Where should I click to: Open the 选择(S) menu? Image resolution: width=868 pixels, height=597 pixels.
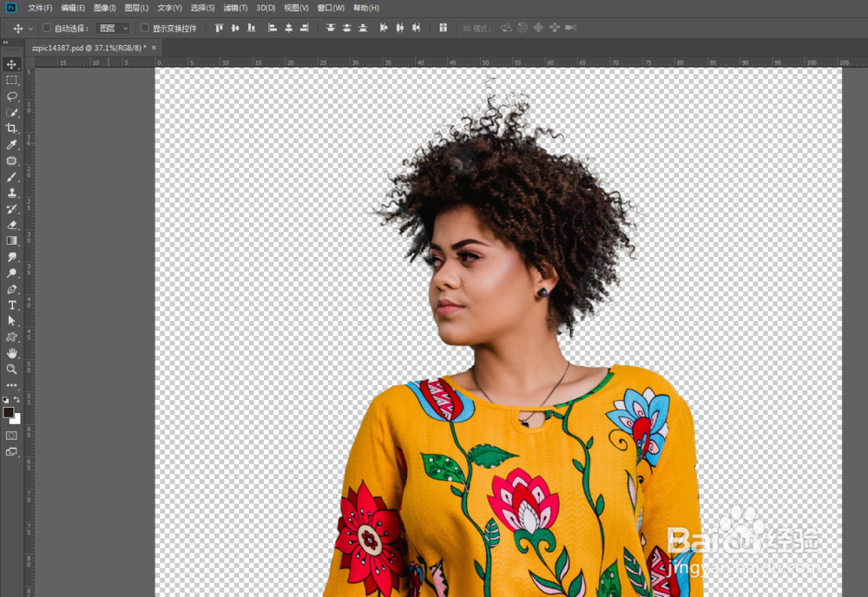click(x=202, y=8)
